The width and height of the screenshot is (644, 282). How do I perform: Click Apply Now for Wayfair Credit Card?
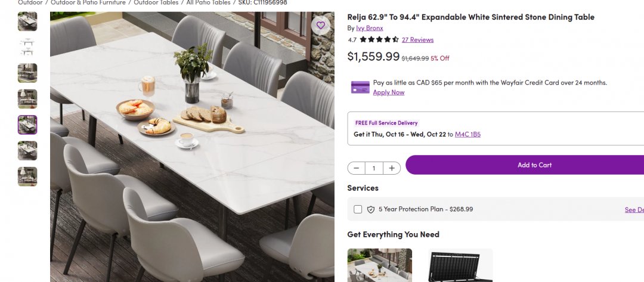click(388, 92)
